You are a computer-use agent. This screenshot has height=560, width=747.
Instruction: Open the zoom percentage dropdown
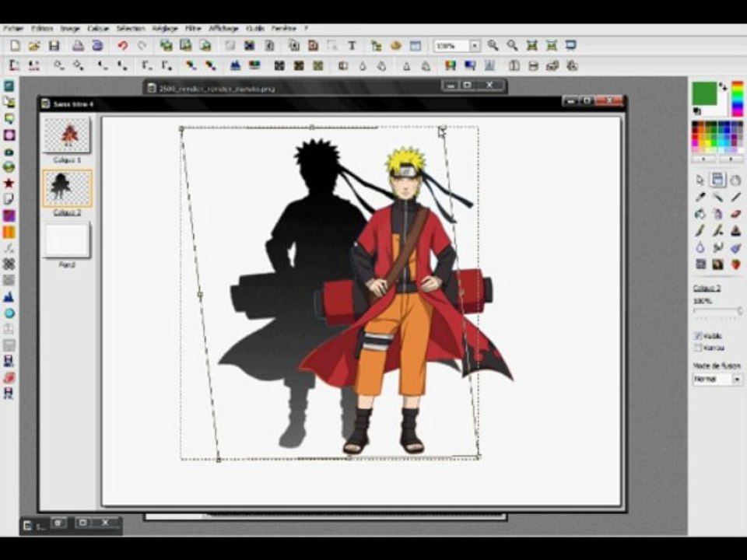pos(475,46)
